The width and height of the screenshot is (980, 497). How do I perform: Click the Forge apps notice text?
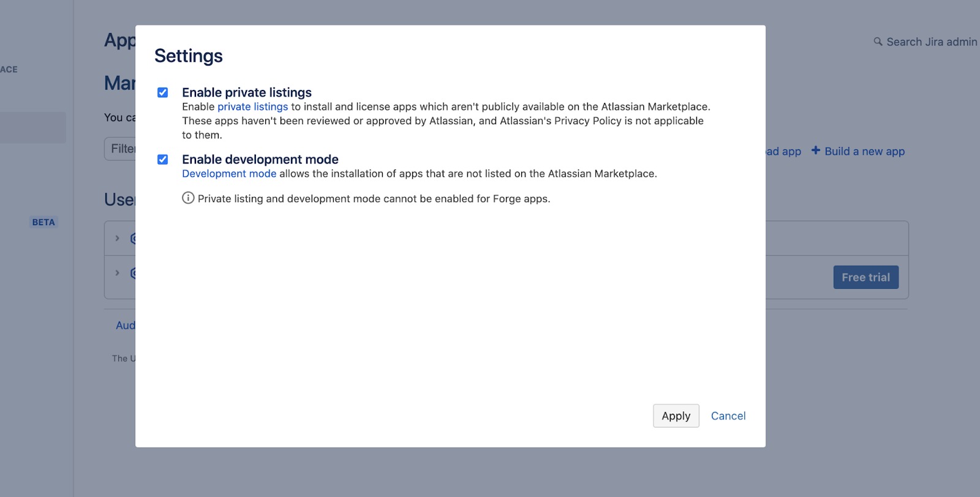point(374,199)
